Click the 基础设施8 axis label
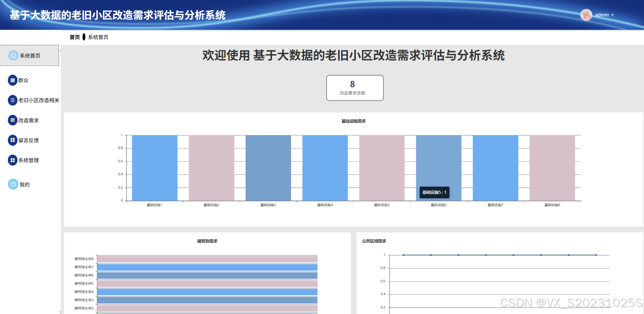This screenshot has width=644, height=314. click(552, 205)
